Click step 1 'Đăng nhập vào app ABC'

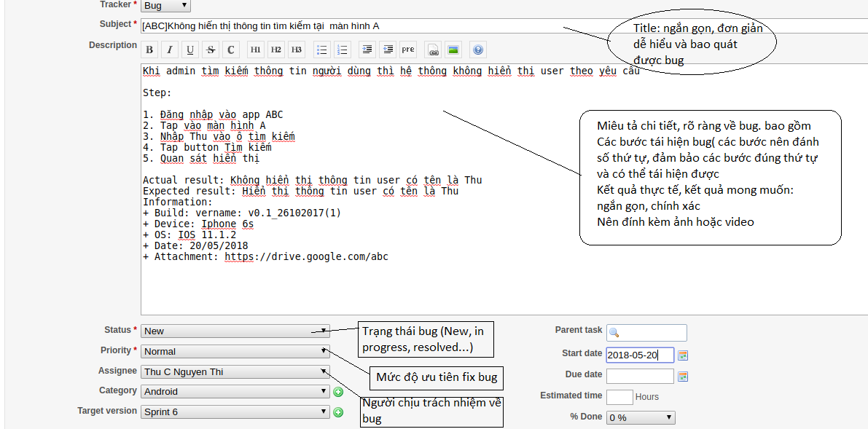pyautogui.click(x=213, y=114)
